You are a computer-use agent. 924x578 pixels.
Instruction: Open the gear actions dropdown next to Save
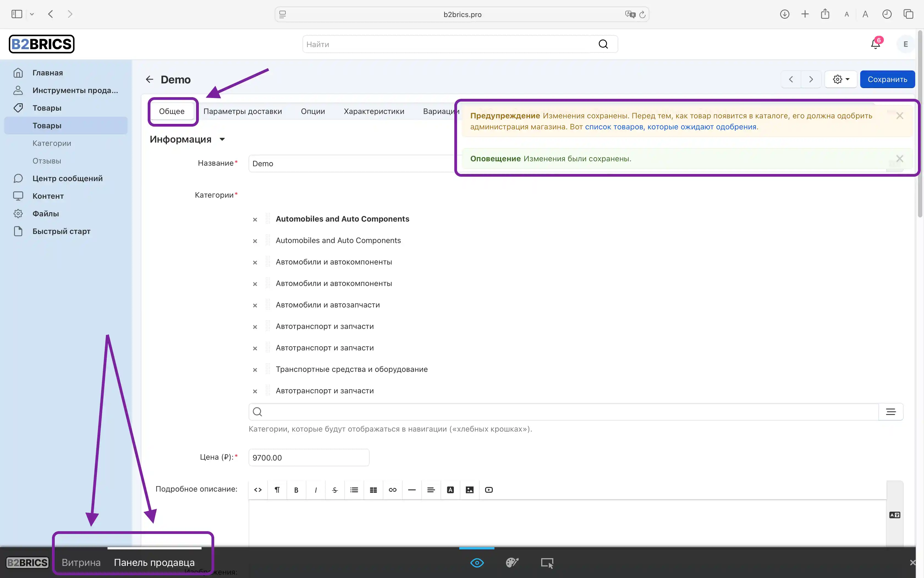click(x=841, y=79)
